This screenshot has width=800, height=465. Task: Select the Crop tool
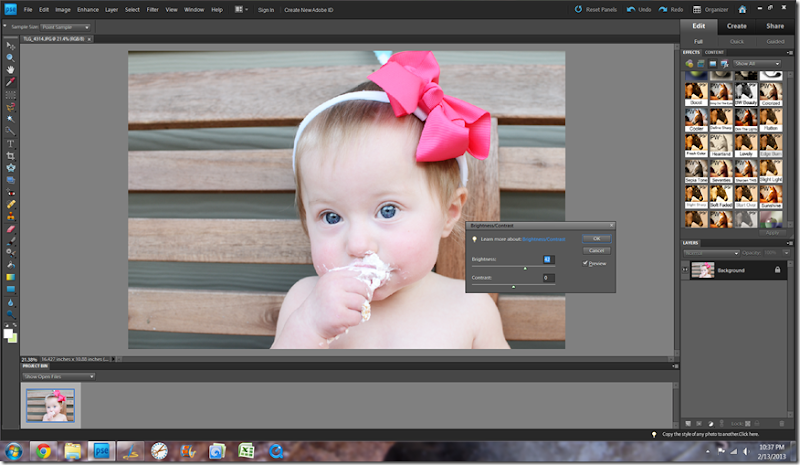pyautogui.click(x=11, y=155)
